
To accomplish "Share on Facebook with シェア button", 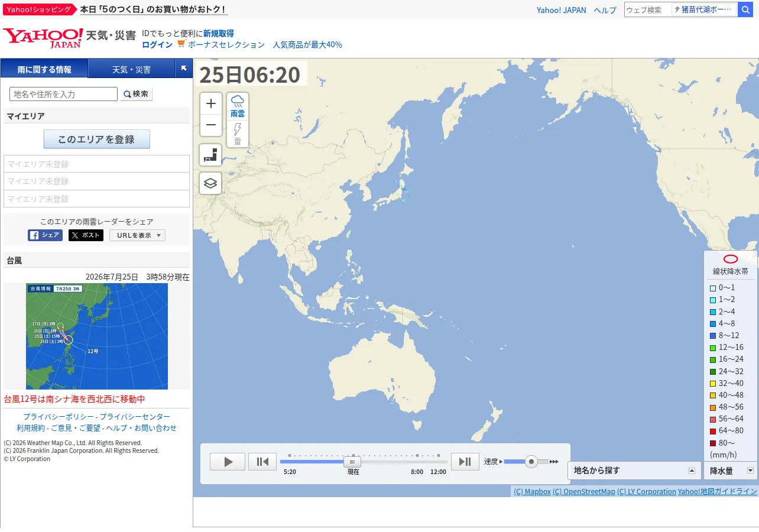I will pyautogui.click(x=45, y=235).
